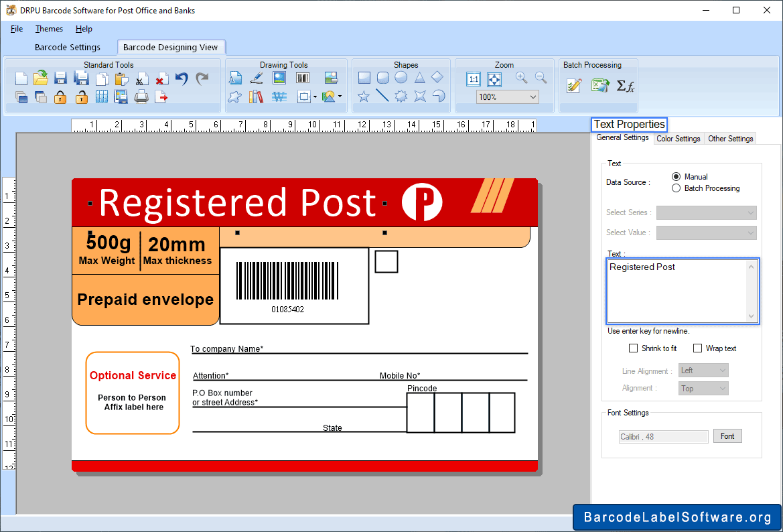The width and height of the screenshot is (783, 532).
Task: Draw a rounded rectangle shape
Action: click(x=383, y=78)
